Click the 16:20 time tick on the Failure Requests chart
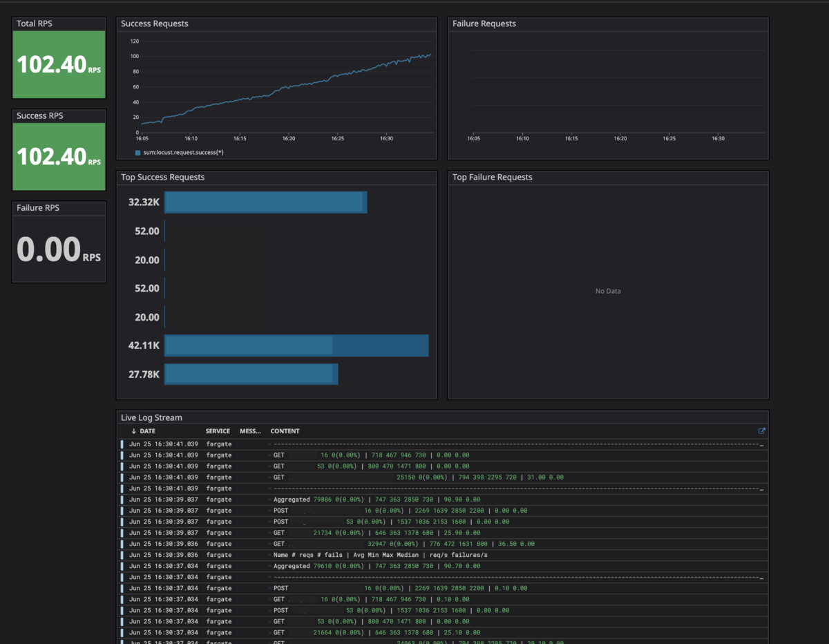Screen dimensions: 829x644 click(x=620, y=139)
